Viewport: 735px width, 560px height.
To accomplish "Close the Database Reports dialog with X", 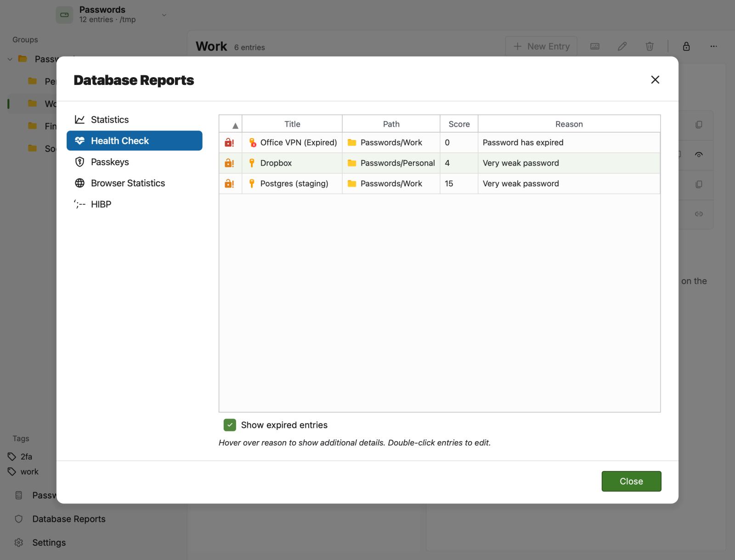I will click(x=655, y=79).
